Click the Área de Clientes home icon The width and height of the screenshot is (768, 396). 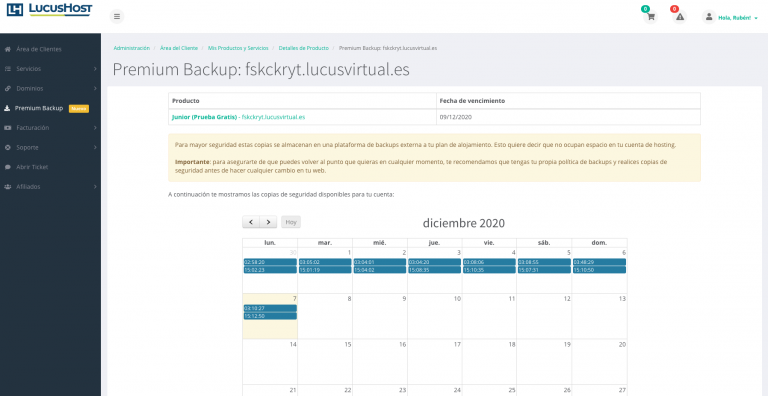[x=7, y=50]
